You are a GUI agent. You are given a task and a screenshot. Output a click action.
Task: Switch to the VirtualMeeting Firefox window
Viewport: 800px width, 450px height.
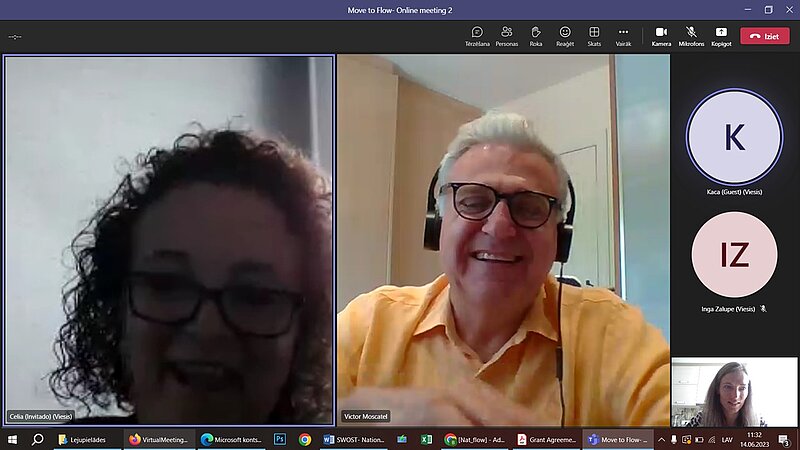click(159, 439)
